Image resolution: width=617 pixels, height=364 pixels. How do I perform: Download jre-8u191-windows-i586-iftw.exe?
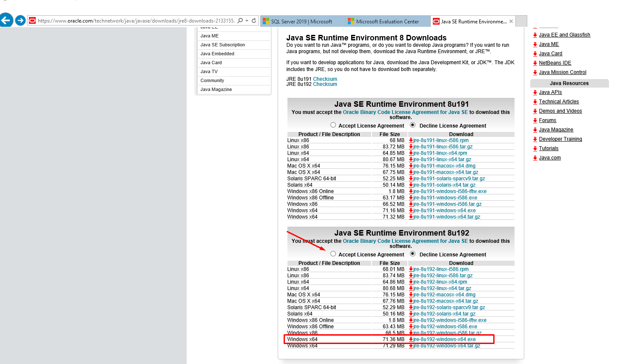(450, 191)
